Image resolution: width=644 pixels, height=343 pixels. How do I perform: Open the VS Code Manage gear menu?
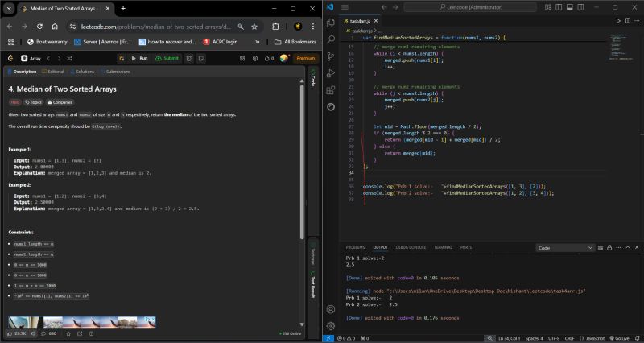[331, 326]
